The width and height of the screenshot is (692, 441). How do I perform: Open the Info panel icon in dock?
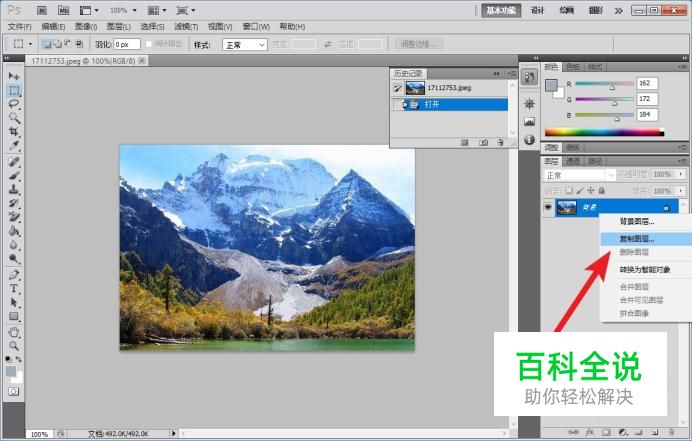tap(529, 139)
